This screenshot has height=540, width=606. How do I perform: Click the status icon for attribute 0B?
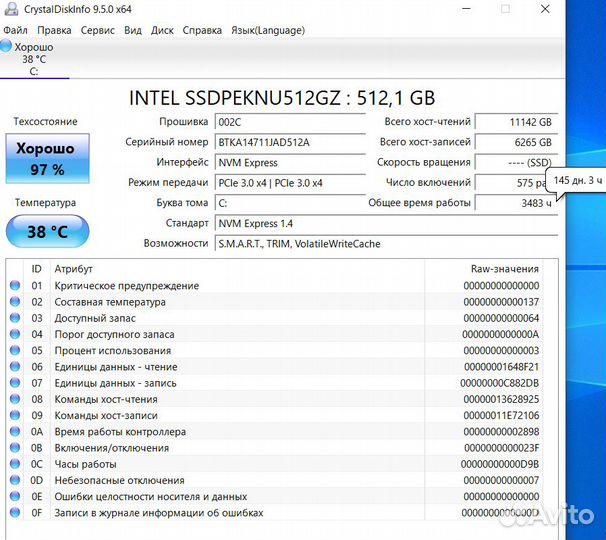pos(15,448)
